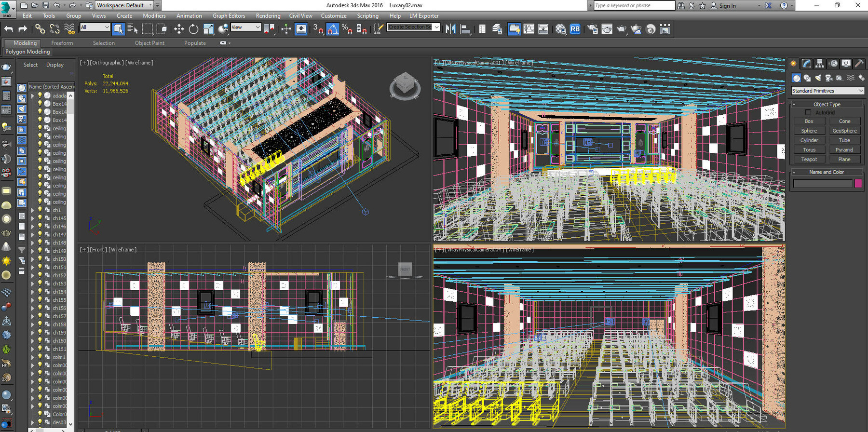Open the Material Editor sphere icon

pyautogui.click(x=560, y=29)
